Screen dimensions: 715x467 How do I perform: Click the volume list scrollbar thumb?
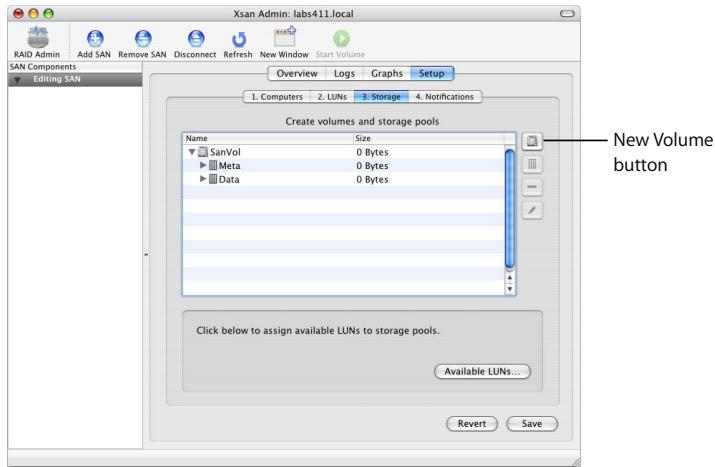pos(510,208)
